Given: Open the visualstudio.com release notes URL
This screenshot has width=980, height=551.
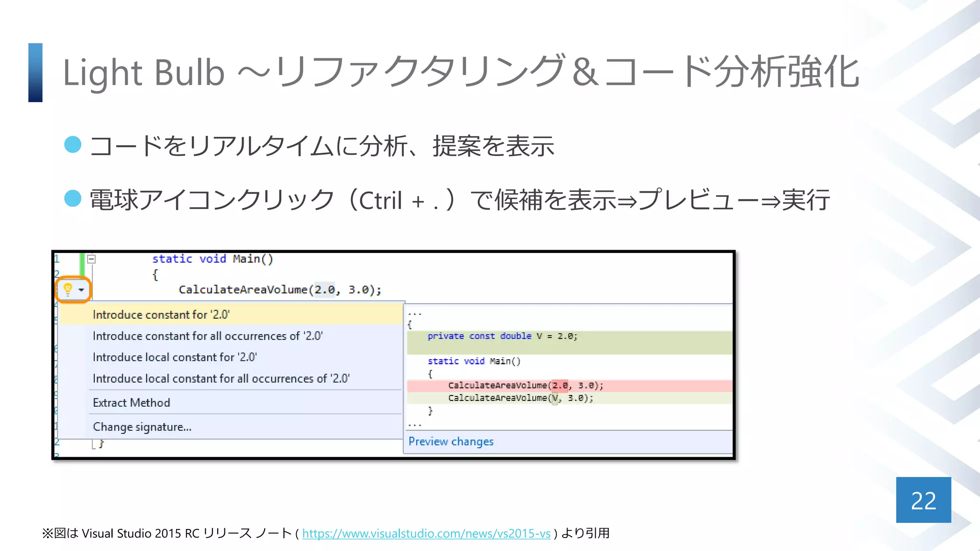Looking at the screenshot, I should [426, 533].
